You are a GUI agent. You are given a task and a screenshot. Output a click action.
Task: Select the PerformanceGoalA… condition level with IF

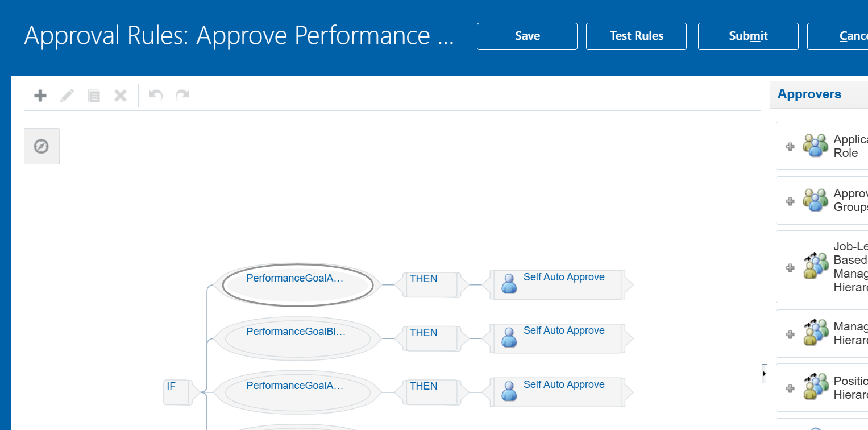point(297,392)
